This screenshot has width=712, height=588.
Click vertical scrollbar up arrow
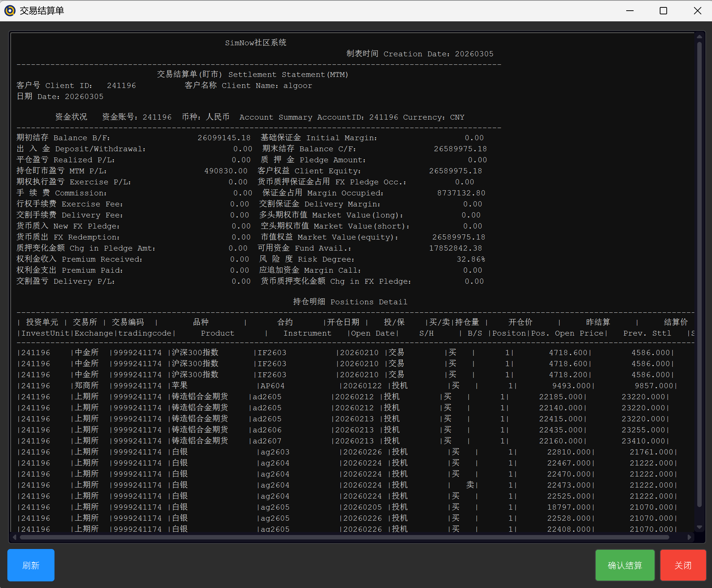point(699,37)
